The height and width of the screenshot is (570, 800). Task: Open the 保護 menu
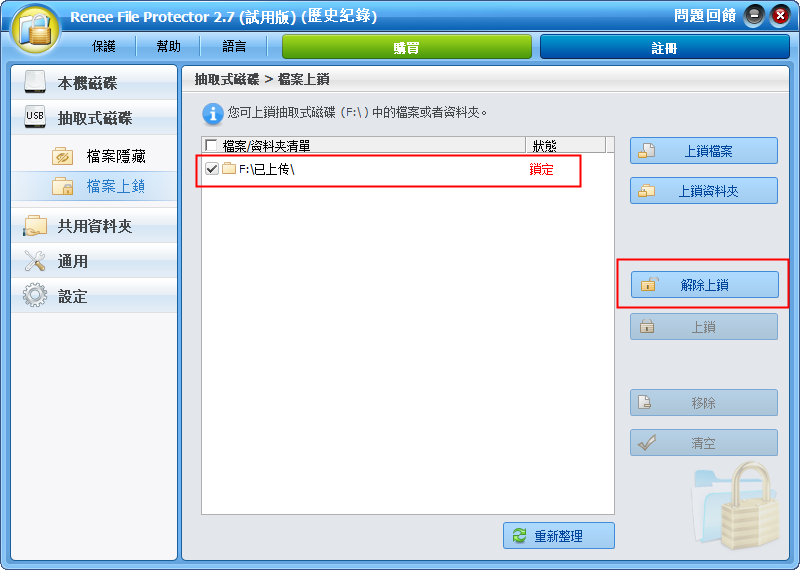pos(104,46)
